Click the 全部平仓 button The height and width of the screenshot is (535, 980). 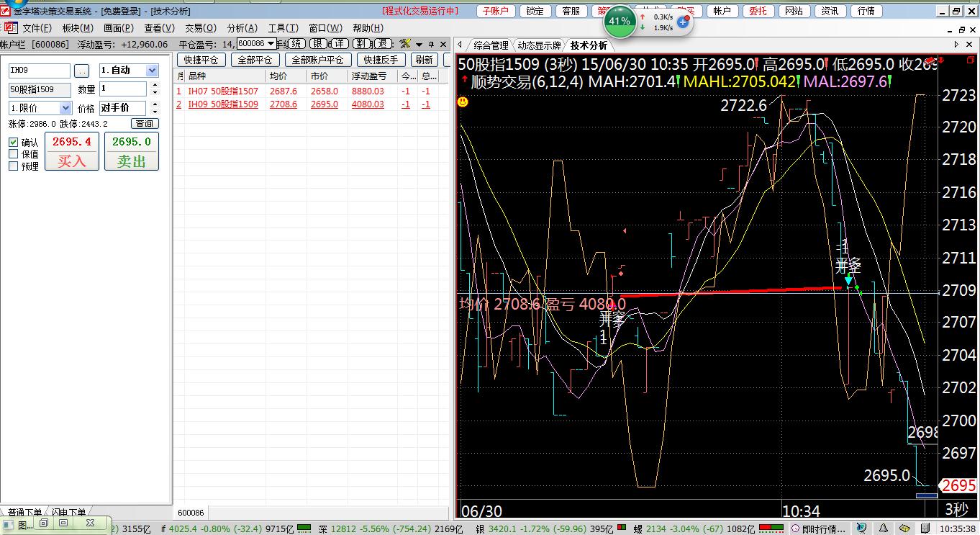coord(255,60)
